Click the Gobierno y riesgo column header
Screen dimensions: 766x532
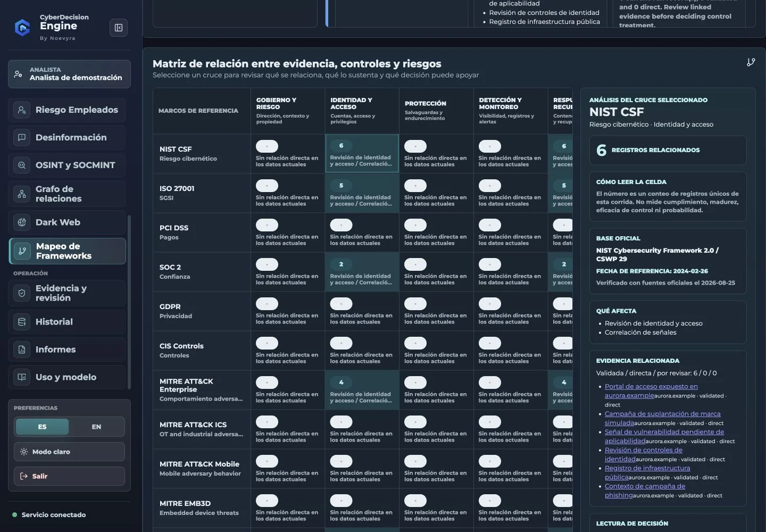(288, 111)
